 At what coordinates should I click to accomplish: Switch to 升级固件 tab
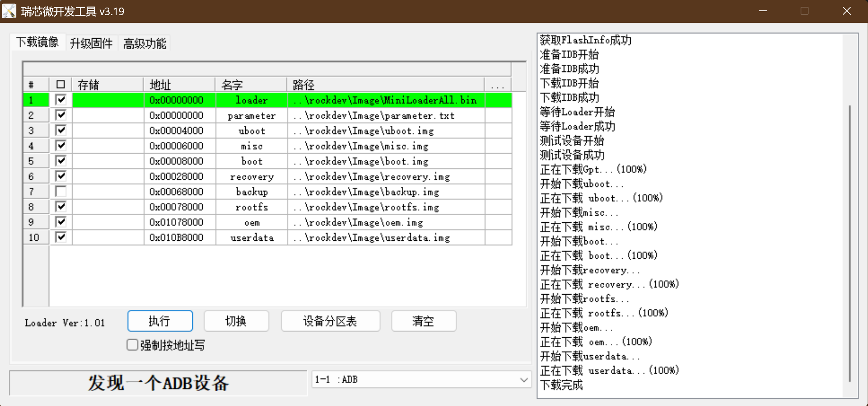(x=91, y=43)
